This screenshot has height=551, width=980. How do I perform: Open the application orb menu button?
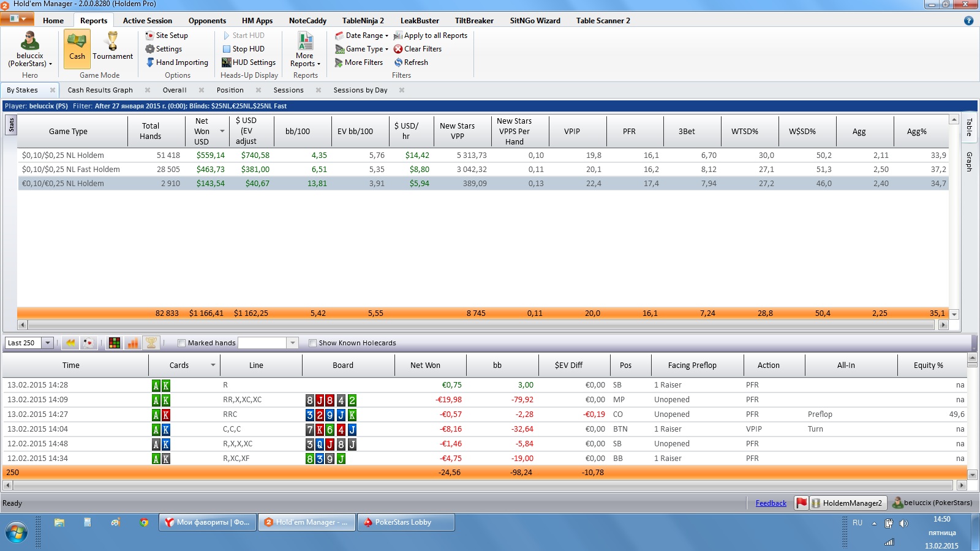[17, 19]
